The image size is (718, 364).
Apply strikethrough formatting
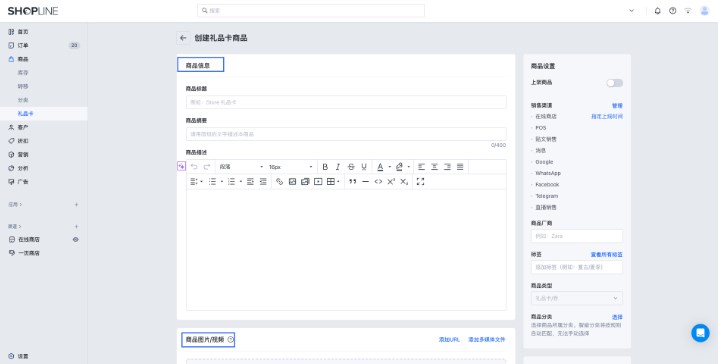point(351,167)
